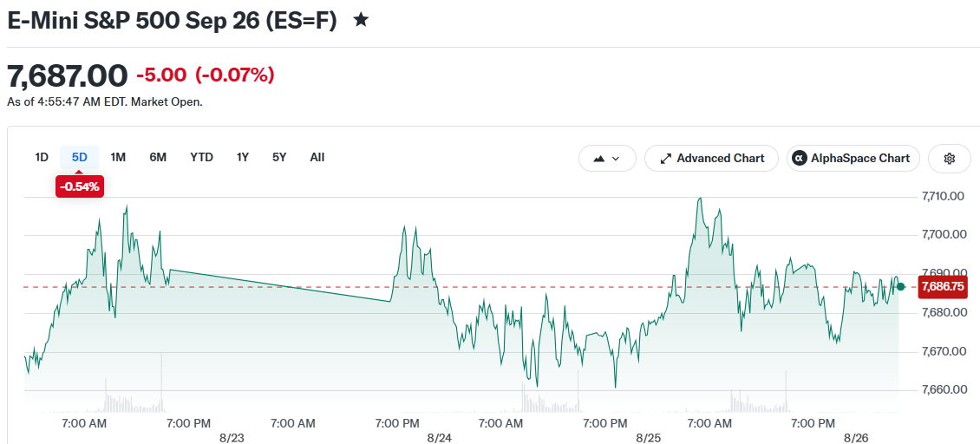Image resolution: width=980 pixels, height=444 pixels.
Task: Show the 1Y range
Action: (243, 158)
